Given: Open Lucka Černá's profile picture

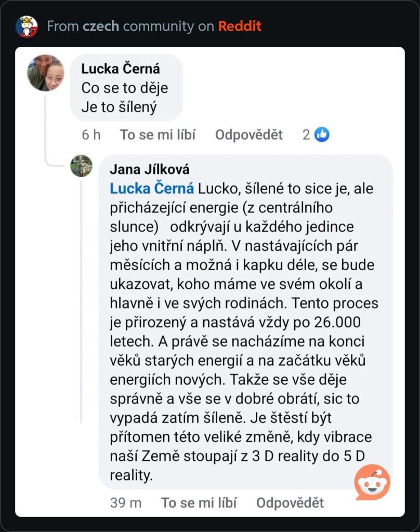Looking at the screenshot, I should (46, 73).
